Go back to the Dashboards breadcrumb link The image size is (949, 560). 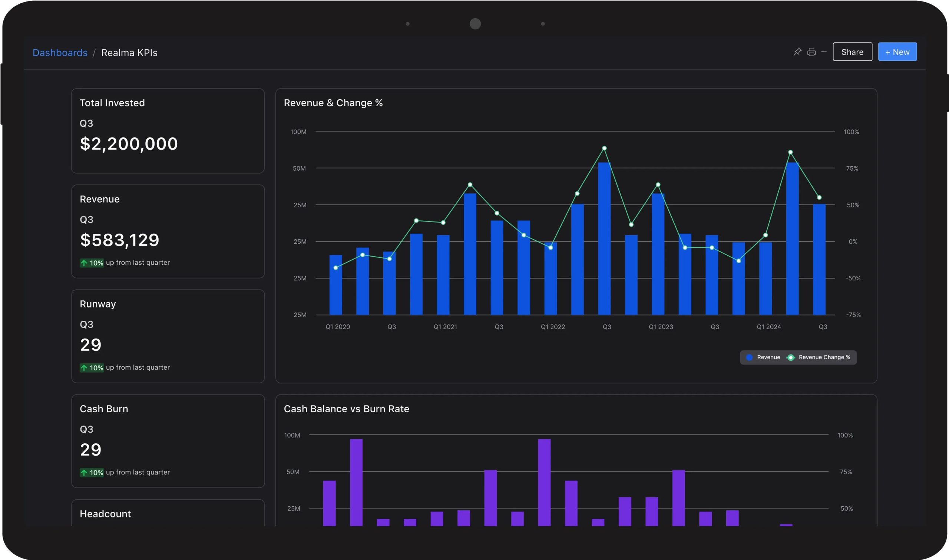click(60, 53)
